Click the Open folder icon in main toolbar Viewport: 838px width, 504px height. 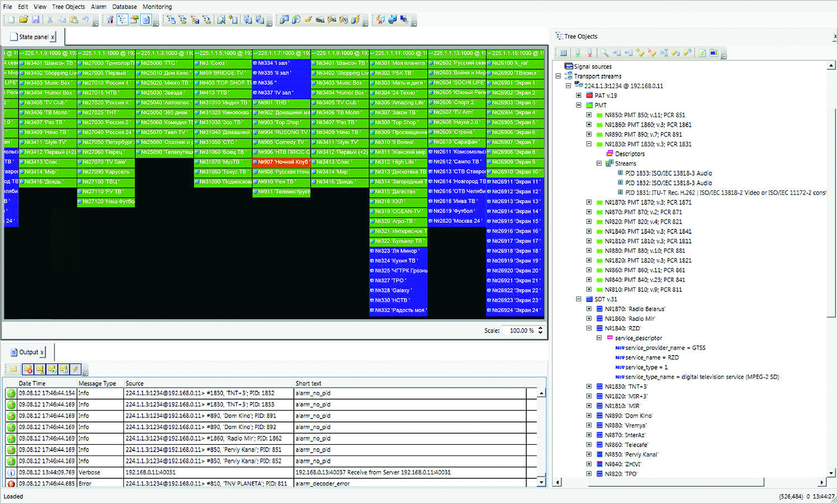24,20
